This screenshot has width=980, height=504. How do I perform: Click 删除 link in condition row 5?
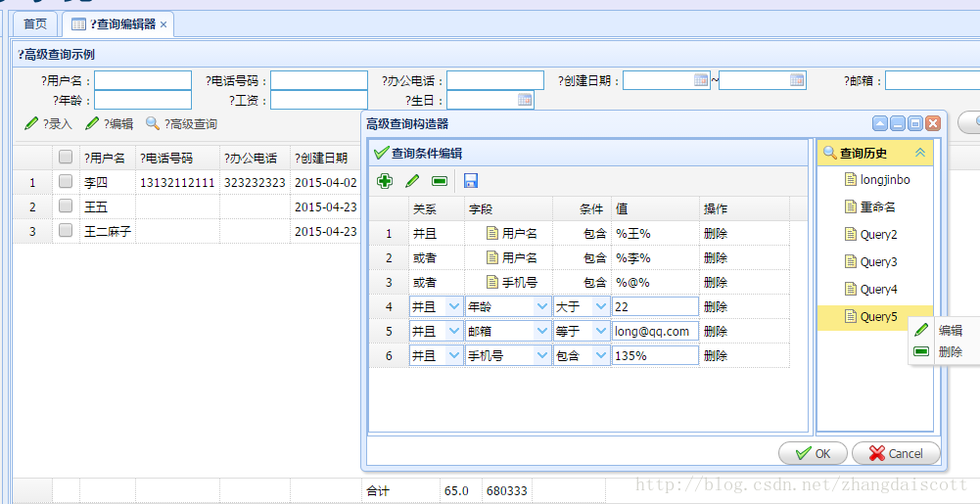(715, 331)
